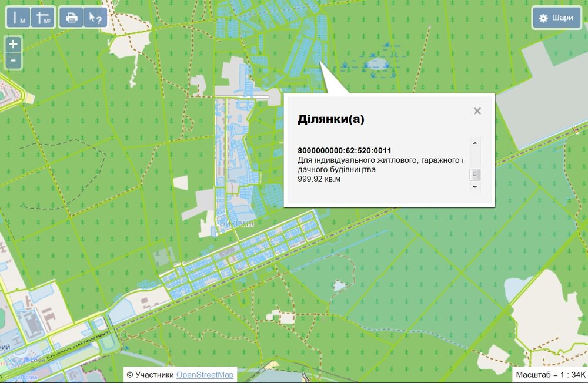This screenshot has width=588, height=383.
Task: Activate the object info query tool
Action: (x=95, y=17)
